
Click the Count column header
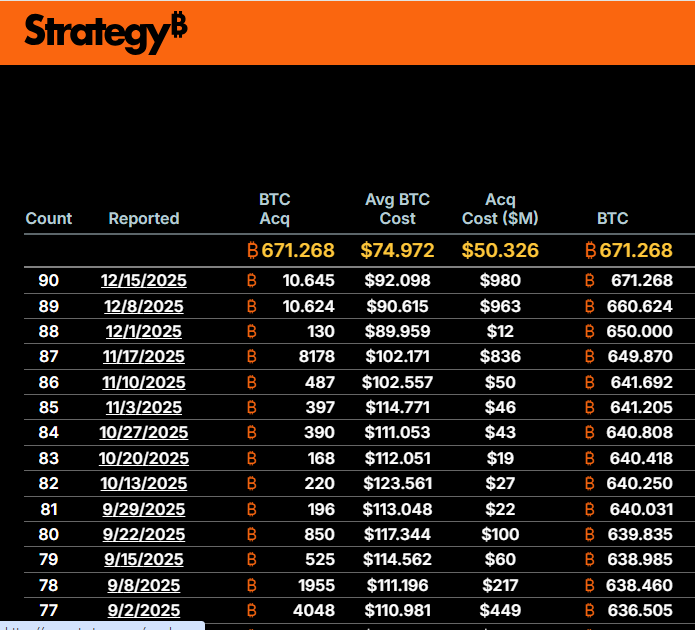point(49,218)
